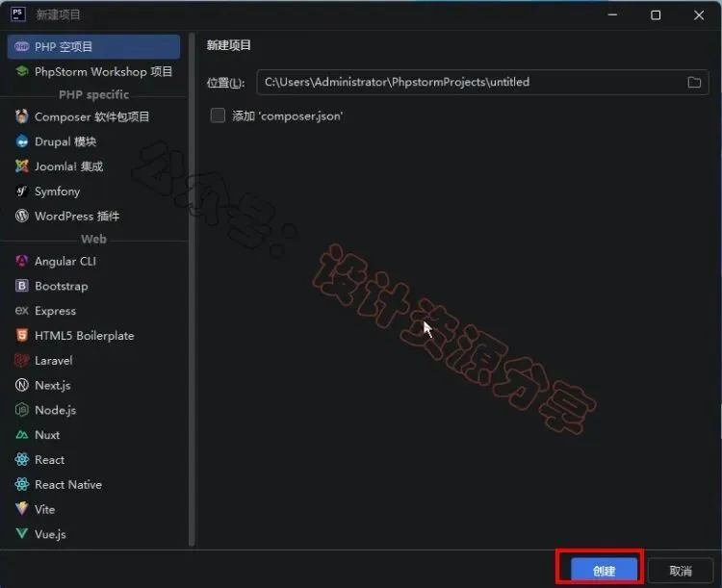The width and height of the screenshot is (722, 588).
Task: Click the WordPress plugin icon
Action: [21, 216]
